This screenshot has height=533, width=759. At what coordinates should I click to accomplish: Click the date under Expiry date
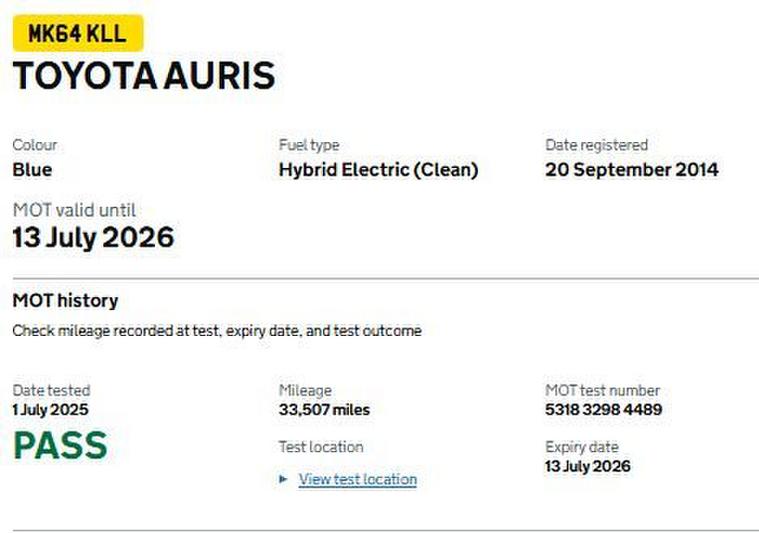click(x=587, y=467)
